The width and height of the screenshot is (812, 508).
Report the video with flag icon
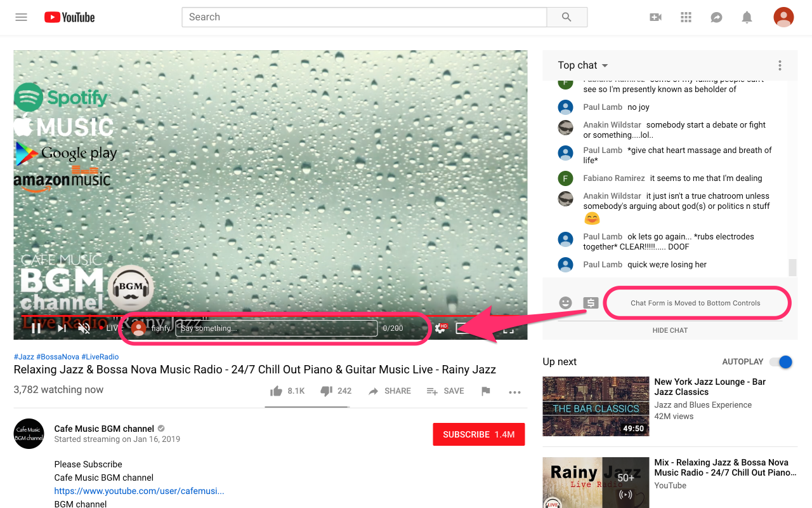[x=486, y=391]
